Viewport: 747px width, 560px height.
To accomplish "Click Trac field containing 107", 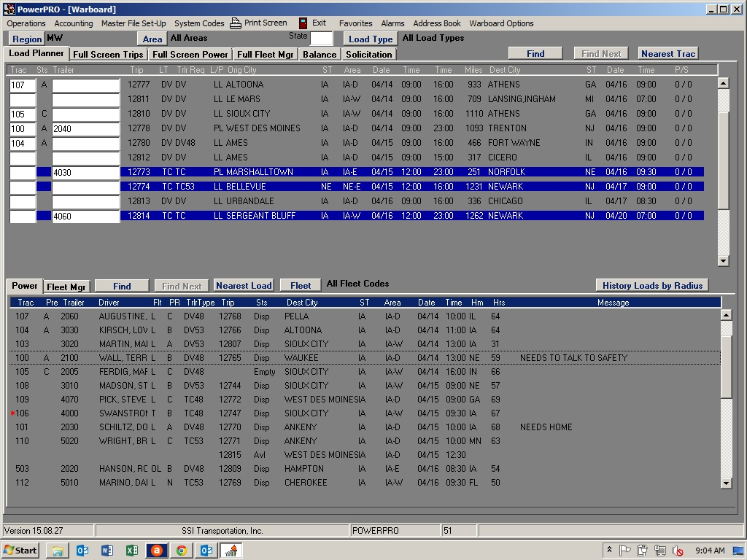I will coord(23,85).
